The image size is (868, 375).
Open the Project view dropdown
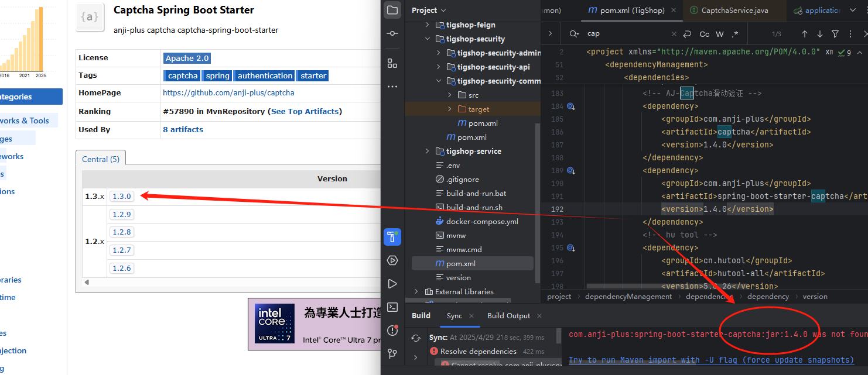(429, 11)
